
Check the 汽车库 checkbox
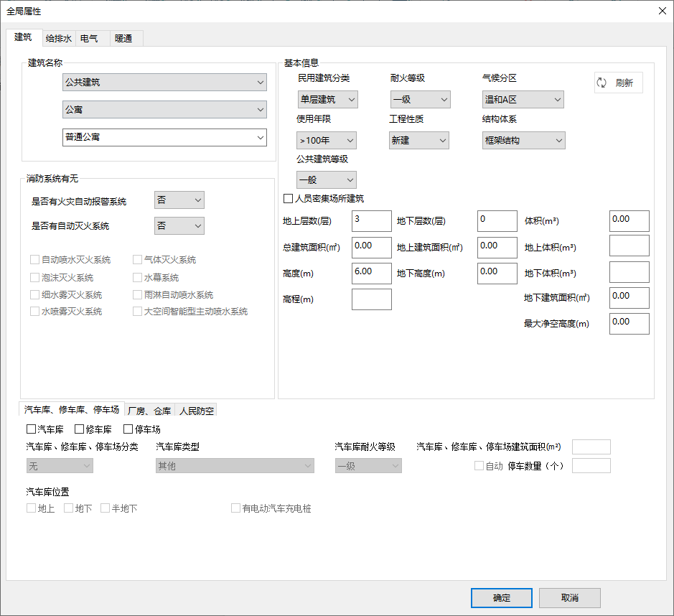(x=31, y=430)
